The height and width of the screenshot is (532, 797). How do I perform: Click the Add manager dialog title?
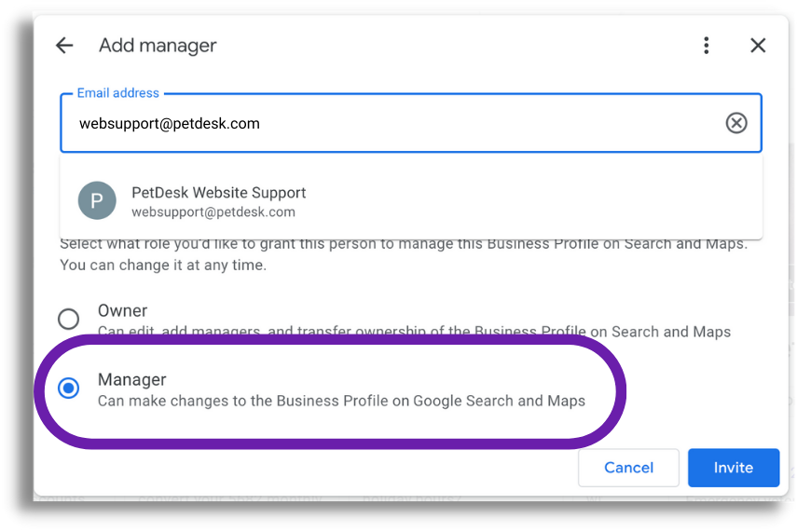(158, 46)
